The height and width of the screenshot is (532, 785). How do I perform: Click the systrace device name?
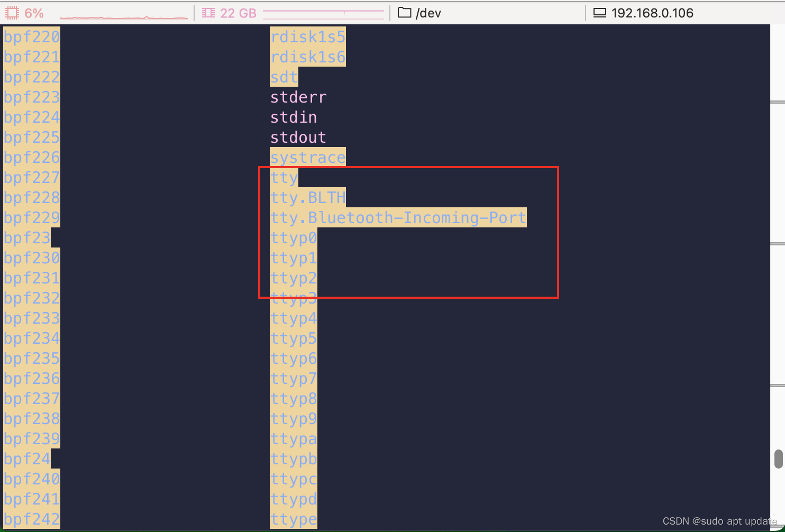tap(308, 157)
